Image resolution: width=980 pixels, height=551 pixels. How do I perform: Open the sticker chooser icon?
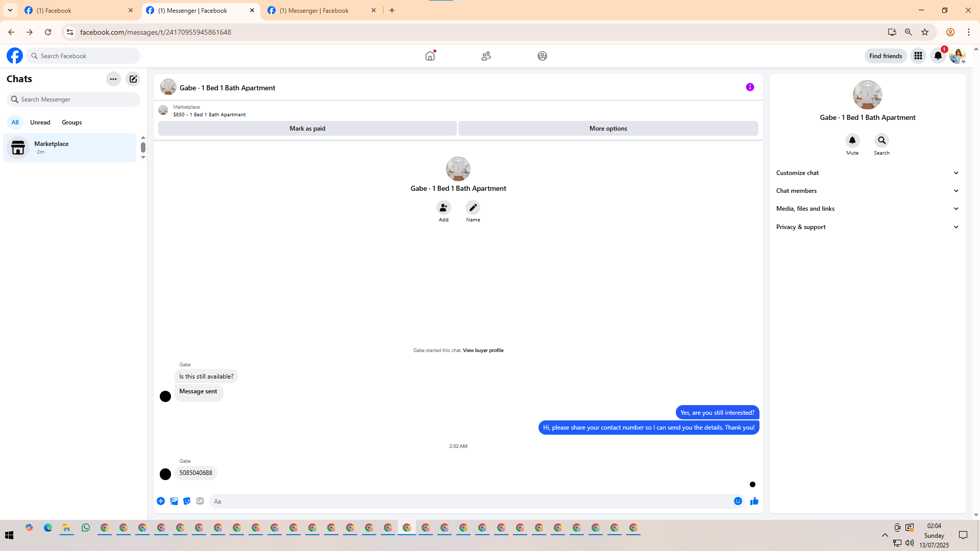[x=187, y=501]
